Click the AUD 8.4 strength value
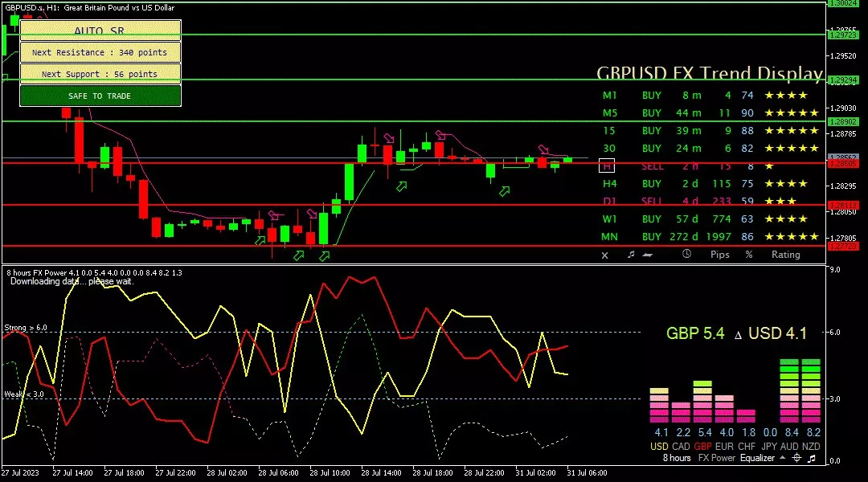 point(792,432)
